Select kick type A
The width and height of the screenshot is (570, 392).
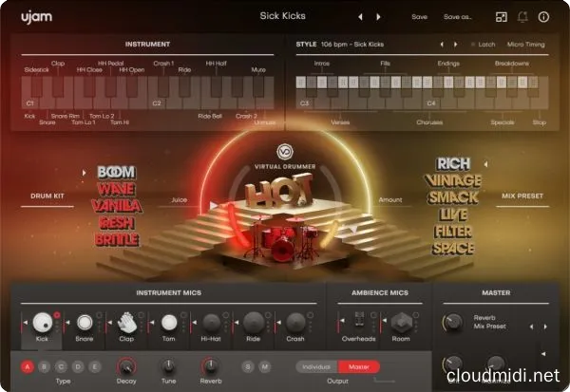[26, 366]
